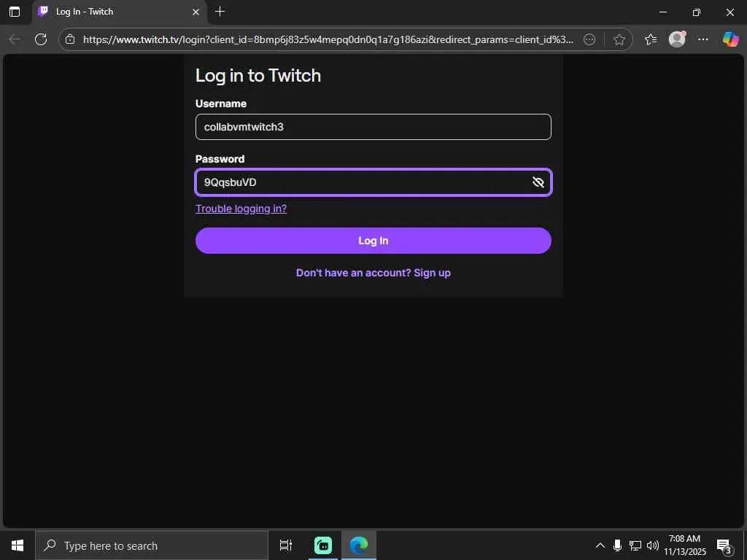747x560 pixels.
Task: Go back using the browser arrow
Action: coord(15,39)
